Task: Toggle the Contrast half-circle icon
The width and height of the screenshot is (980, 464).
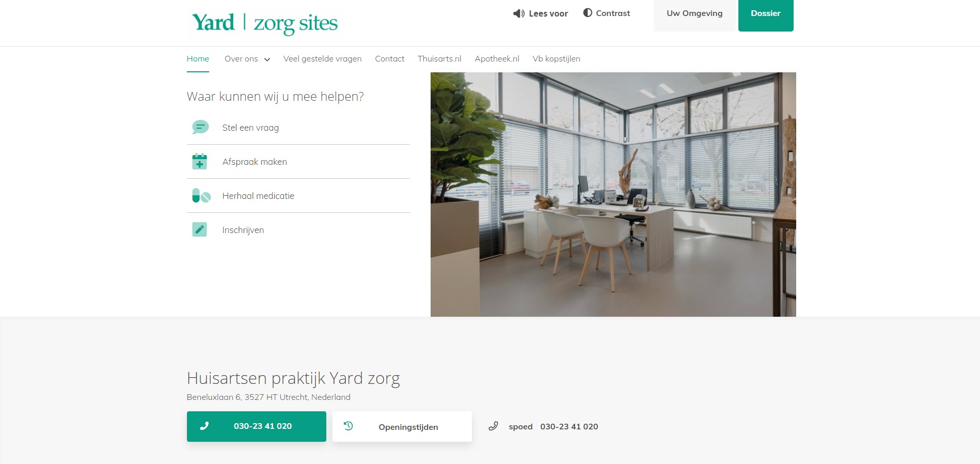Action: click(x=588, y=13)
